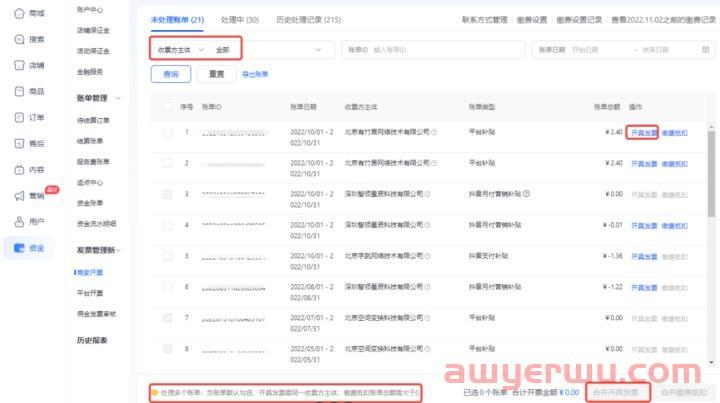
Task: Check the checkbox for row 5
Action: point(168,256)
